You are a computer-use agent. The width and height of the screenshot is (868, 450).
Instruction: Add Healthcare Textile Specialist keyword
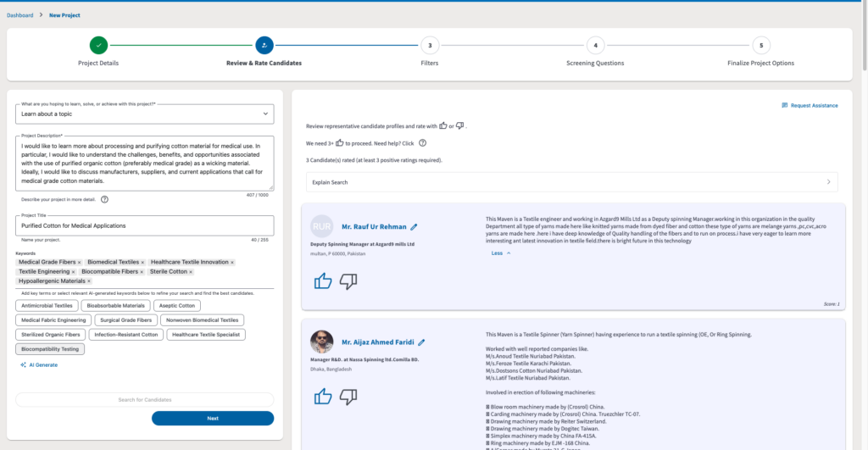(206, 334)
